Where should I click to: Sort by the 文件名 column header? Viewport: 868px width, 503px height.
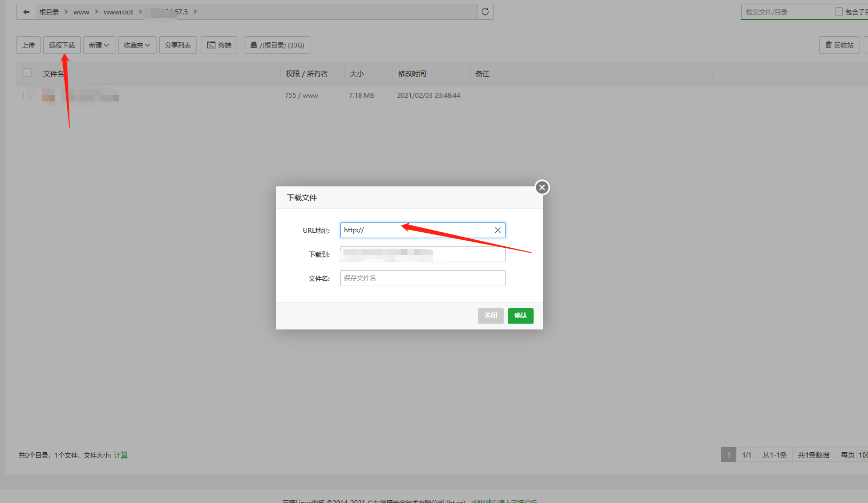point(53,74)
